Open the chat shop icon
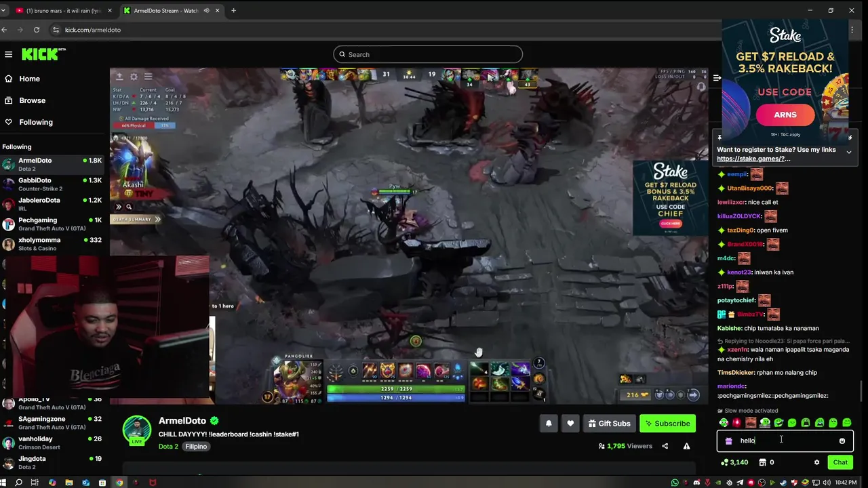The image size is (868, 488). pyautogui.click(x=762, y=462)
